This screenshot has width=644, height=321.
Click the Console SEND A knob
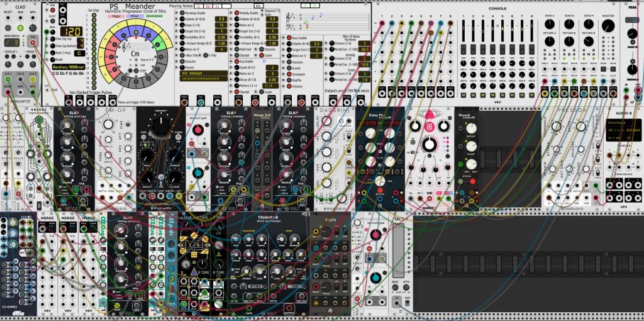pyautogui.click(x=550, y=24)
